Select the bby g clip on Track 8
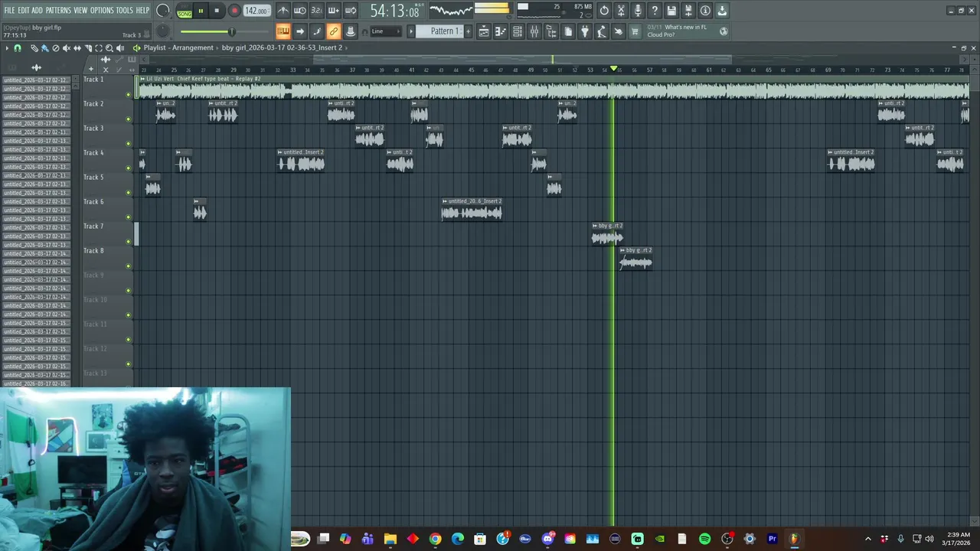This screenshot has width=980, height=551. click(636, 260)
